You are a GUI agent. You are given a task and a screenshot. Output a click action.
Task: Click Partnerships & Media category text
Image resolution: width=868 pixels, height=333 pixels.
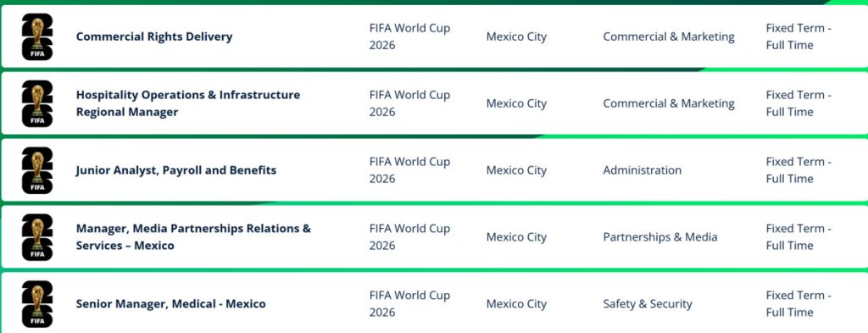[659, 237]
